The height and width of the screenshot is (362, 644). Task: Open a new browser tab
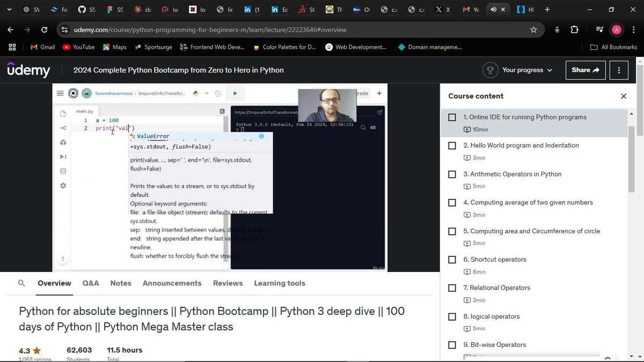click(547, 9)
